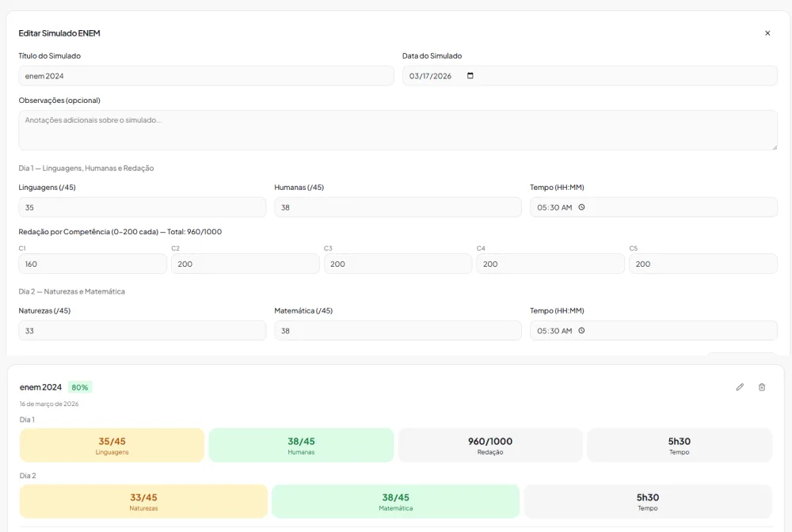792x532 pixels.
Task: Select the Naturezas score field
Action: point(143,331)
